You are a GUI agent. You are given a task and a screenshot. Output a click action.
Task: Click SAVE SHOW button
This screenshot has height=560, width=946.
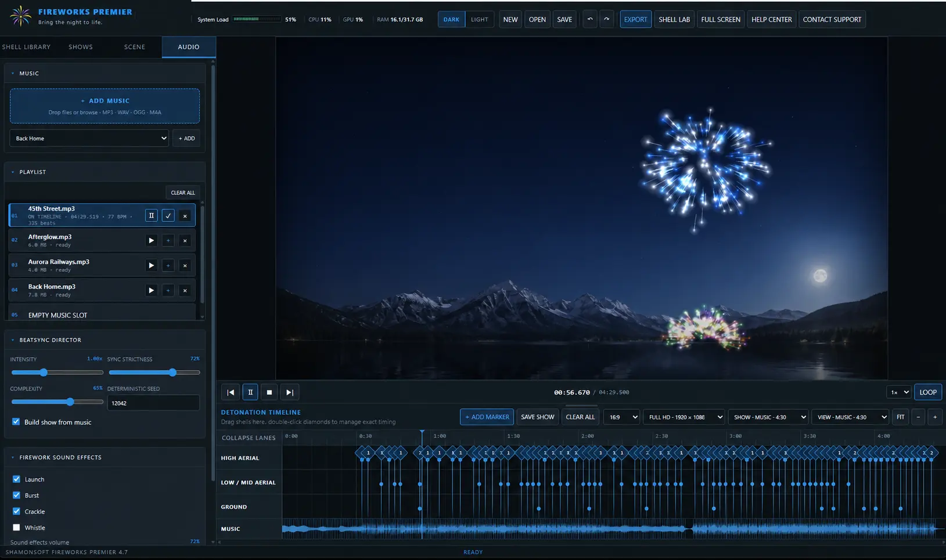tap(538, 417)
